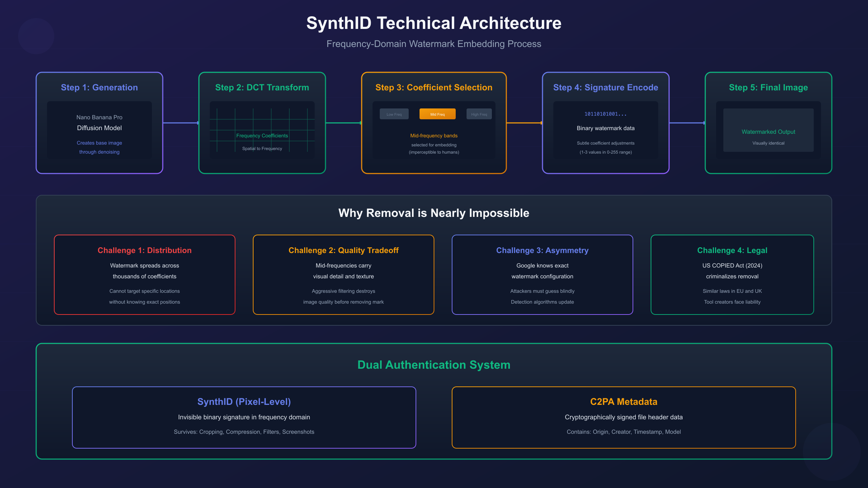Expand the Dual Authentication System section
Viewport: 868px width, 488px height.
coord(434,365)
